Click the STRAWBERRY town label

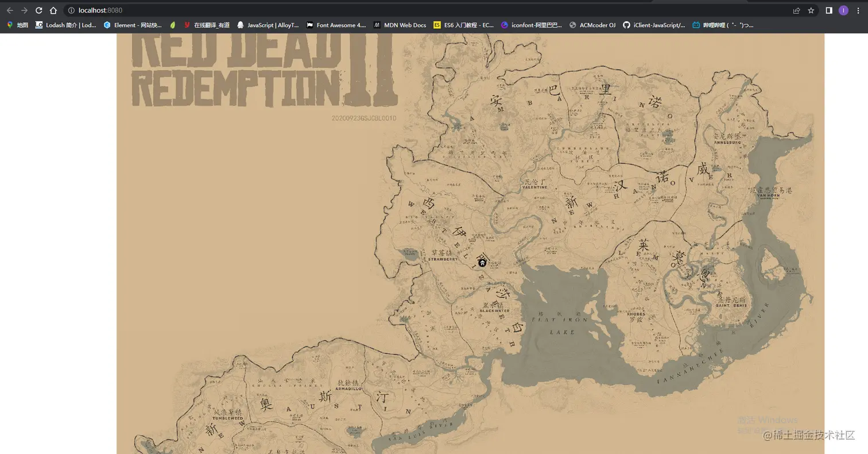443,259
